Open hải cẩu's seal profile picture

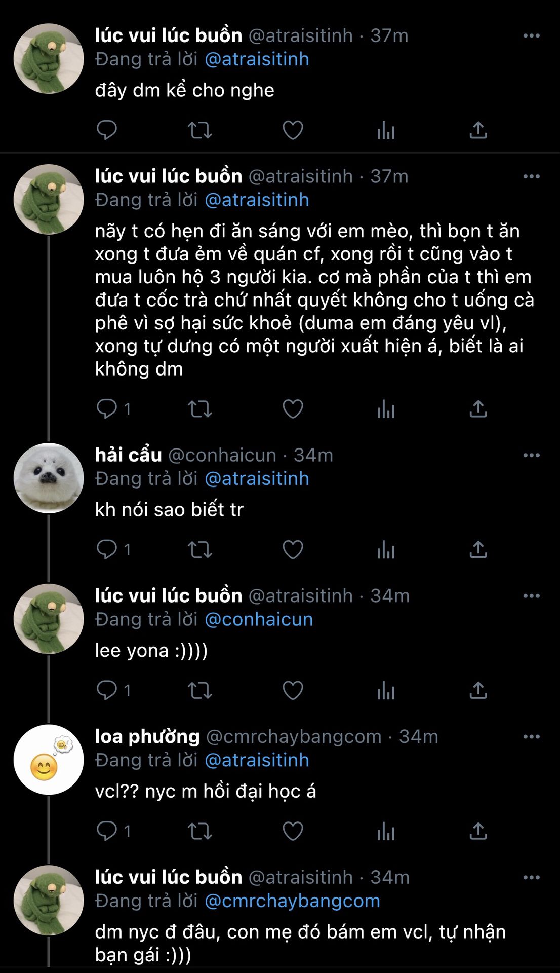click(49, 478)
